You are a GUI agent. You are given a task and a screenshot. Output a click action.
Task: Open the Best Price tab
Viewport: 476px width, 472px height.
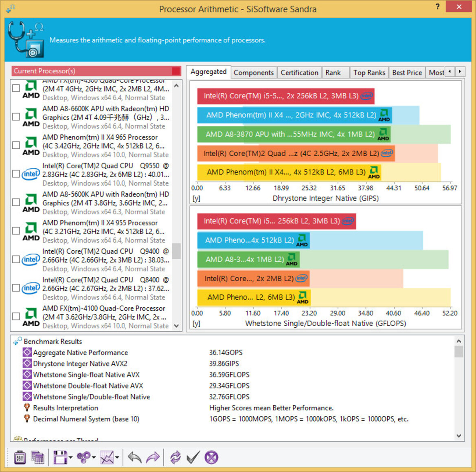(x=407, y=73)
